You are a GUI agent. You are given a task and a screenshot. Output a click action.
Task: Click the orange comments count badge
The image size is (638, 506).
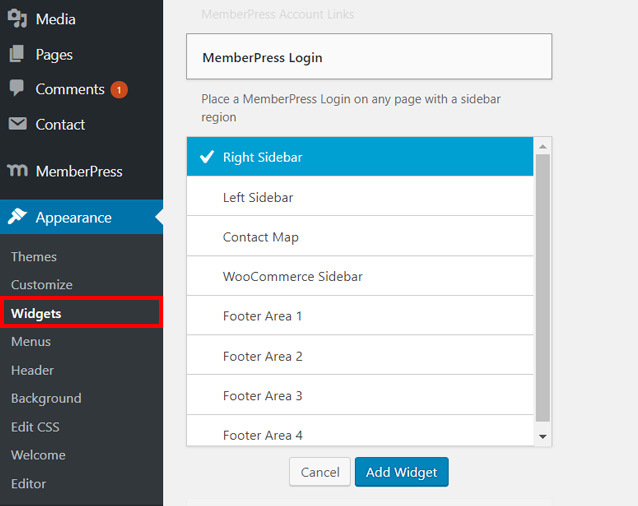pos(119,90)
